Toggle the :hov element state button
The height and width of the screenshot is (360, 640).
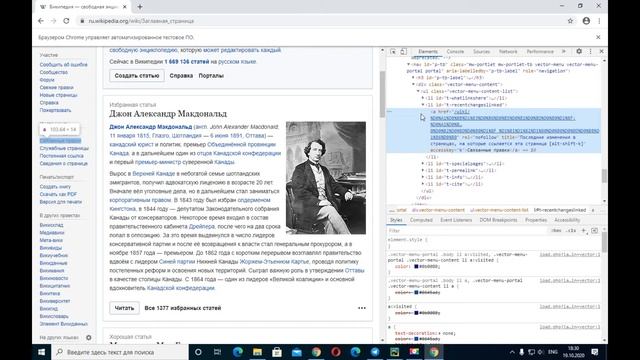pyautogui.click(x=556, y=231)
